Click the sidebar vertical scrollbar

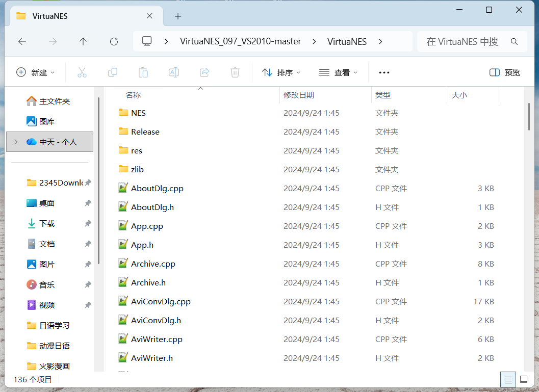[x=98, y=181]
